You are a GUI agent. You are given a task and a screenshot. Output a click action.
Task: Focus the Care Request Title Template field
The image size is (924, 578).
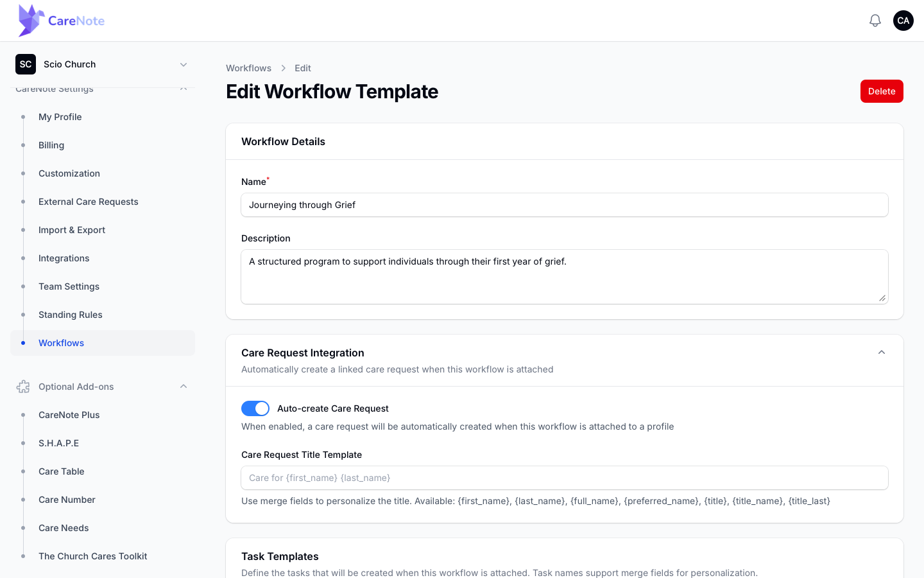565,478
